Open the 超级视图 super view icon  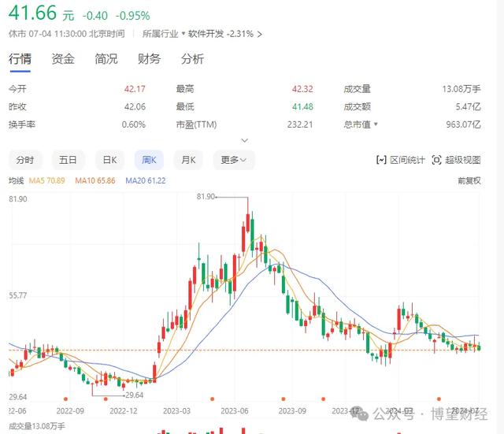[436, 160]
